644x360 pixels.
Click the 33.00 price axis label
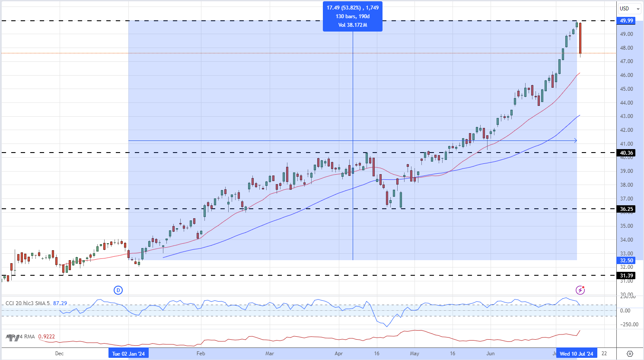[x=626, y=254]
